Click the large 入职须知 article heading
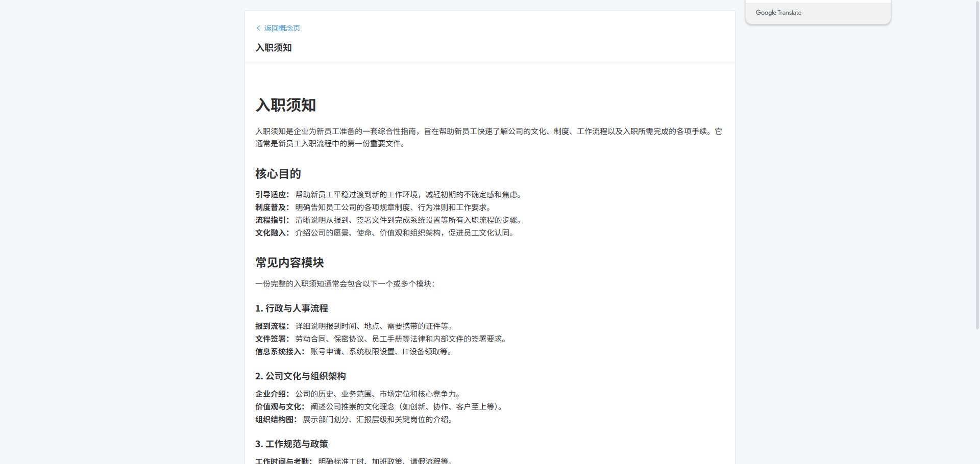The image size is (980, 464). 286,105
